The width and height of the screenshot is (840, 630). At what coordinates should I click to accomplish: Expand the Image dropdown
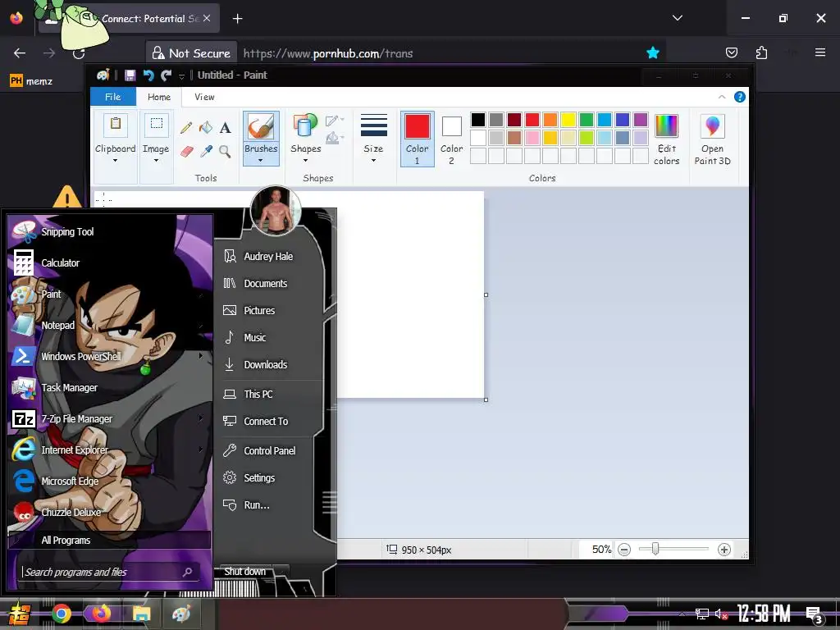[x=156, y=160]
